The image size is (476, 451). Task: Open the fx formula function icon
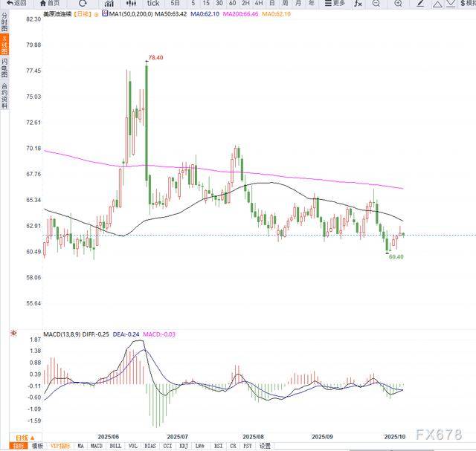[358, 4]
